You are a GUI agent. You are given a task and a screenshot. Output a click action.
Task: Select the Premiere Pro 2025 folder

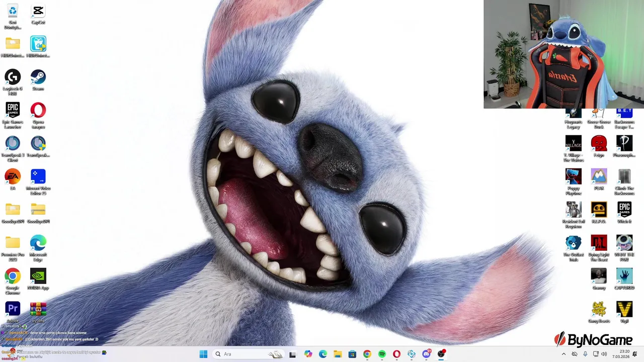pyautogui.click(x=13, y=248)
